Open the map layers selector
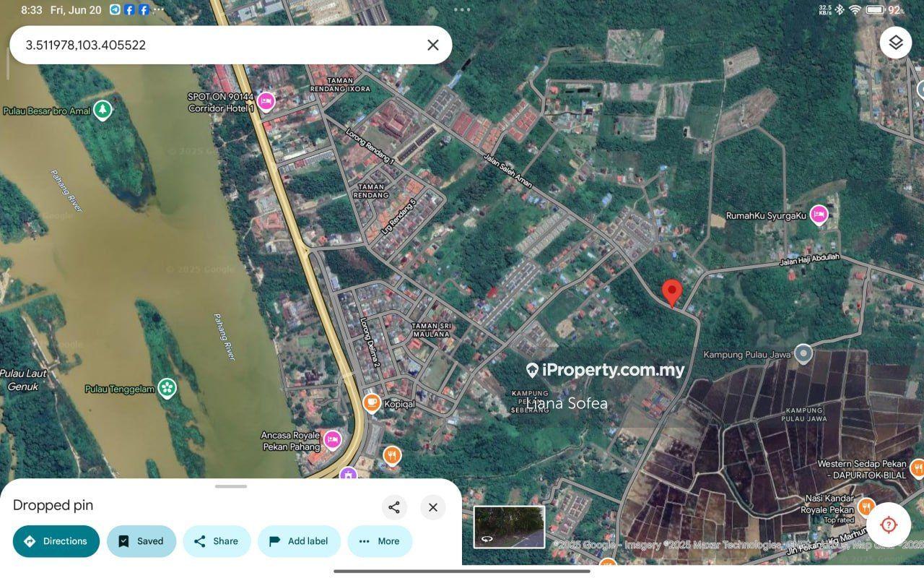 [x=895, y=43]
